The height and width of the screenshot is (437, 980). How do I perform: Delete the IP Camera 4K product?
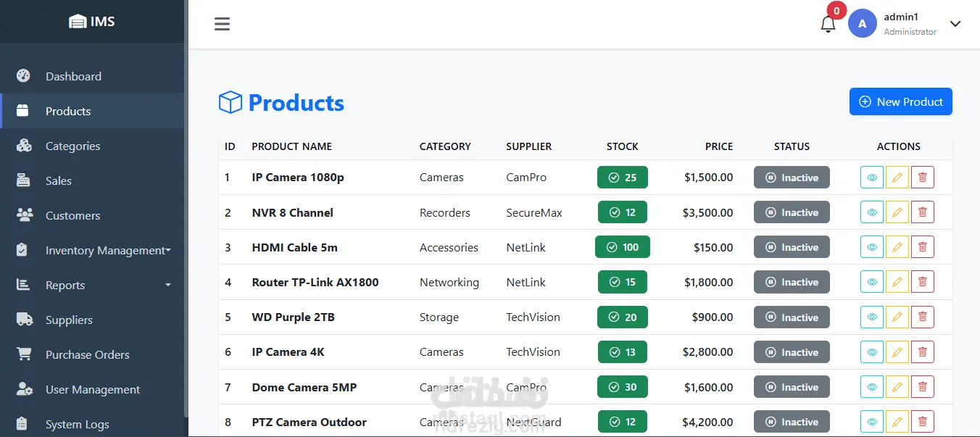[x=922, y=352]
